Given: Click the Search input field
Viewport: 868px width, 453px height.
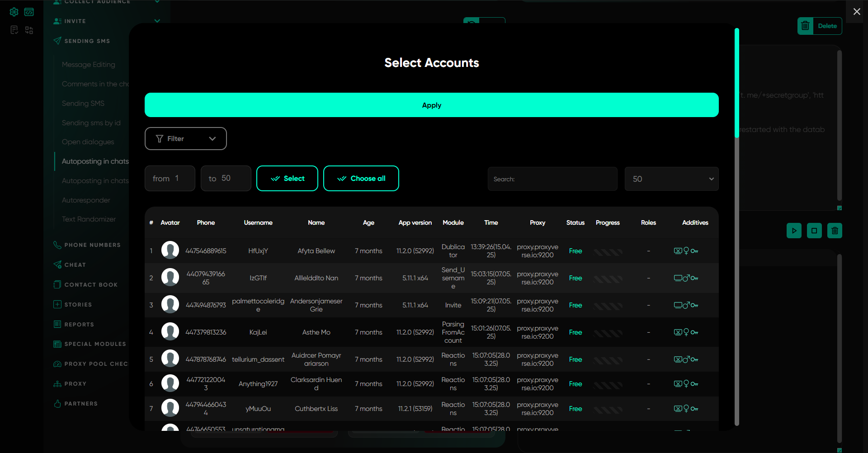Looking at the screenshot, I should [x=552, y=179].
